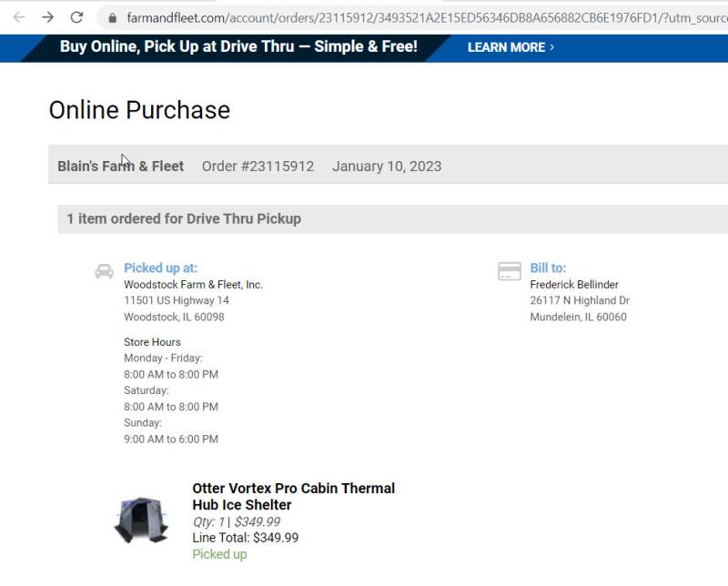Click the Bill to heading

point(548,268)
